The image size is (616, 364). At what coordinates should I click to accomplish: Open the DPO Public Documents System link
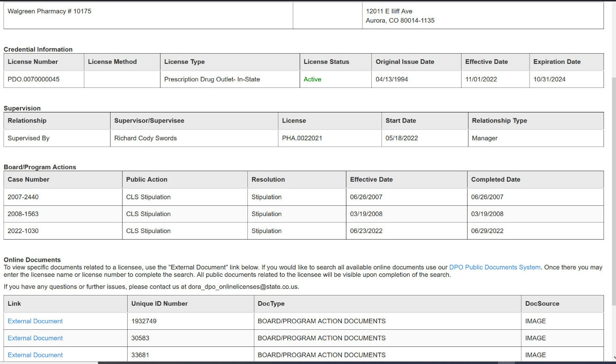click(495, 267)
